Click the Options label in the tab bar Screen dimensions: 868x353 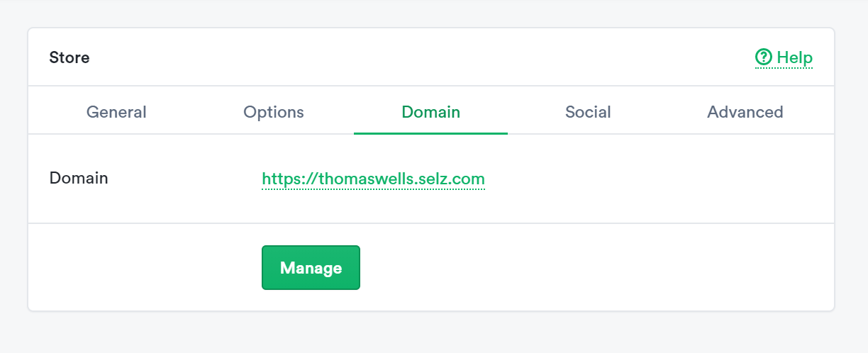click(273, 112)
